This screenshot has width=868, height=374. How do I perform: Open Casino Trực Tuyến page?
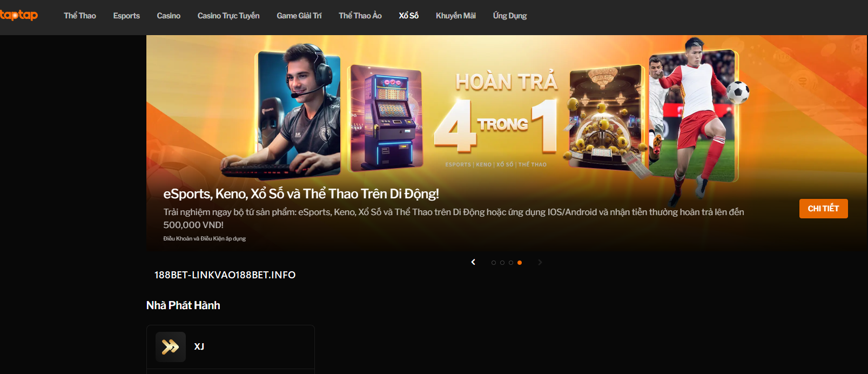[x=228, y=16]
